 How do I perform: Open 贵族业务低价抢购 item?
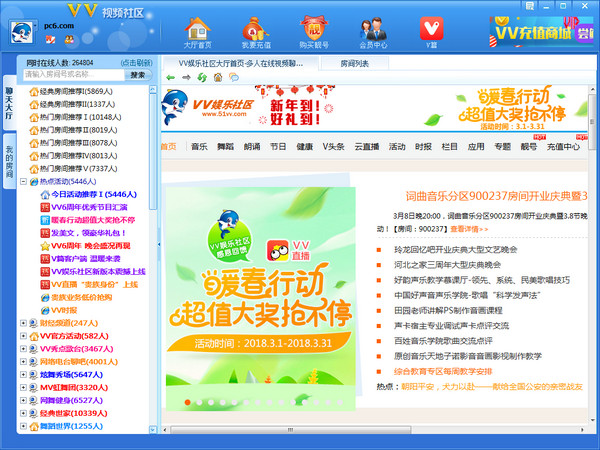[x=77, y=298]
